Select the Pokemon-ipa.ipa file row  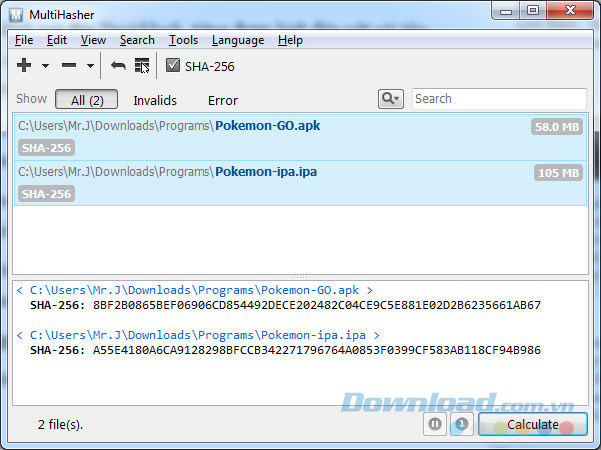[x=300, y=183]
